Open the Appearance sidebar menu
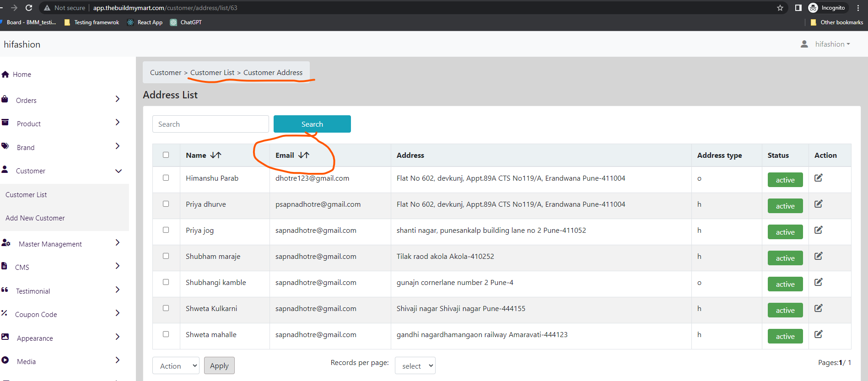The height and width of the screenshot is (381, 868). click(x=35, y=338)
